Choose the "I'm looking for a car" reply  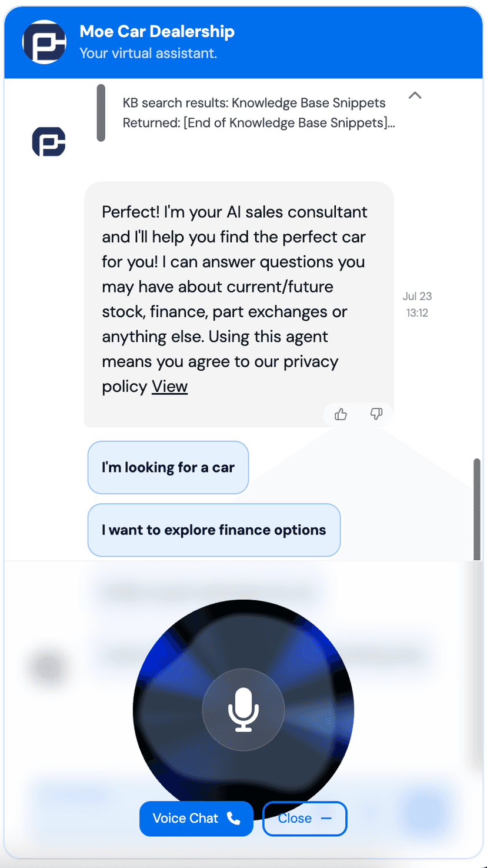(168, 467)
